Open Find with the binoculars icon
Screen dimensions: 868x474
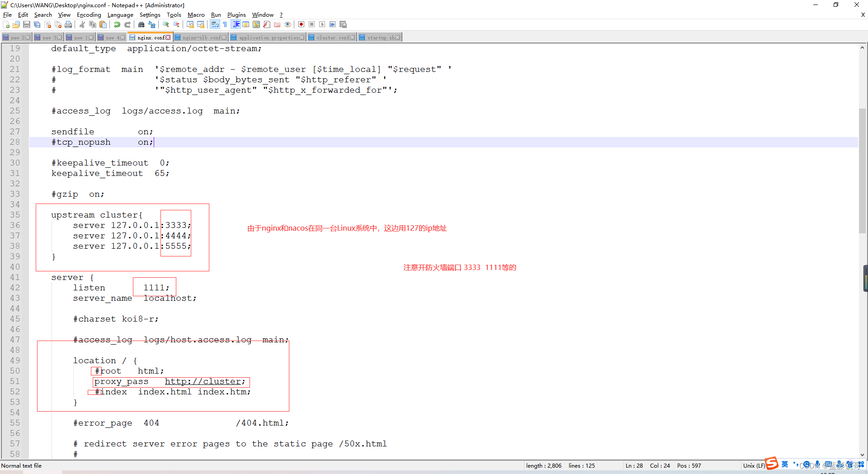(142, 24)
